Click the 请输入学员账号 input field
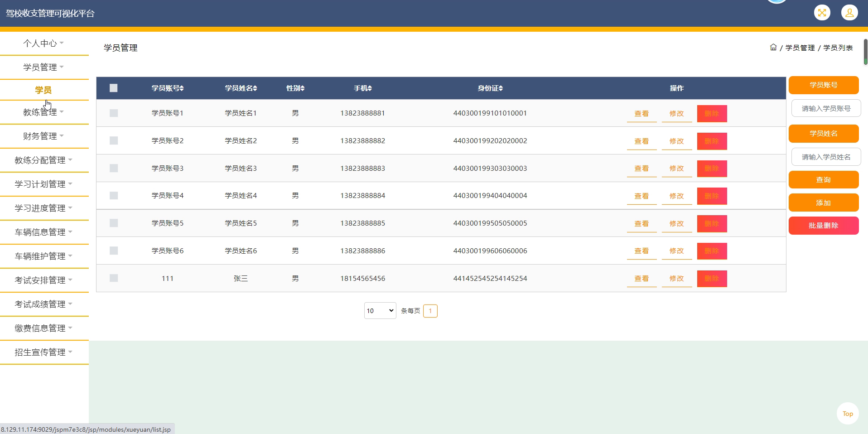Image resolution: width=868 pixels, height=434 pixels. click(826, 108)
